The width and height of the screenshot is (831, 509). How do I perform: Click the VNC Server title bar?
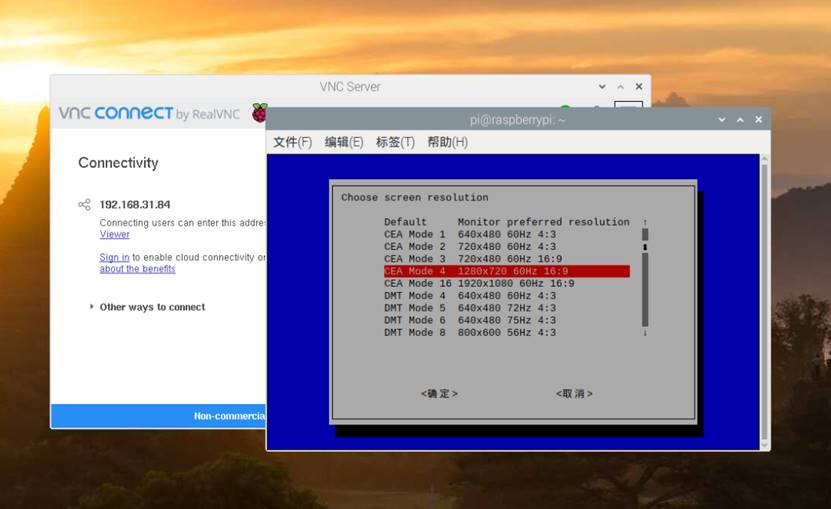point(350,86)
